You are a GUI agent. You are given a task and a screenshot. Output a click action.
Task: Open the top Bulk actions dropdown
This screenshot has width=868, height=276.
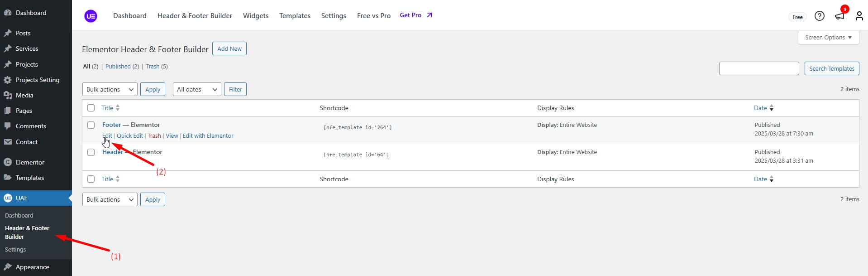tap(110, 89)
